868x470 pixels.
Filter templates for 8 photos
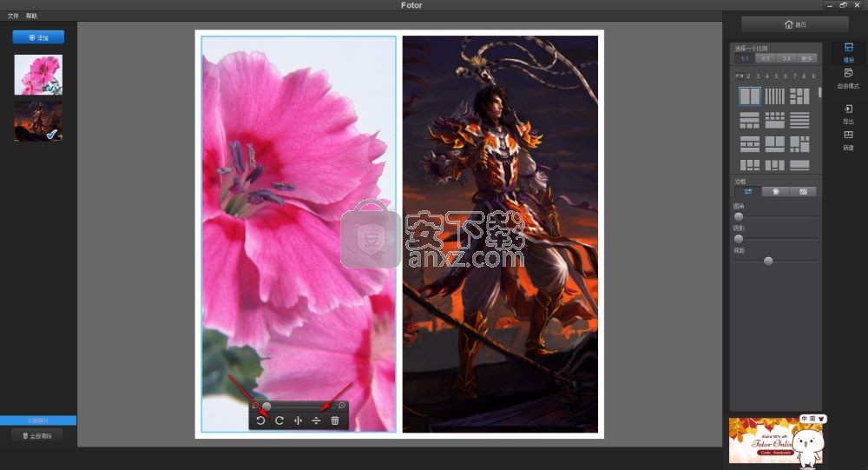click(x=804, y=76)
